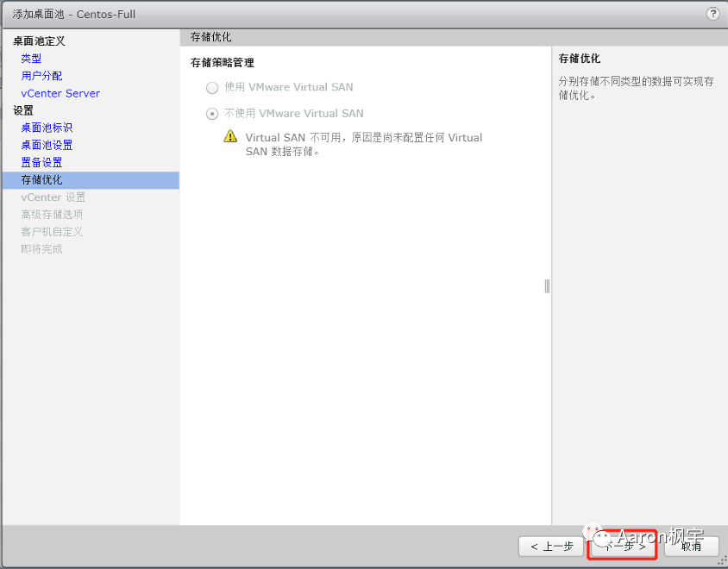Click the greyed vCenter 设置 step

coord(53,197)
